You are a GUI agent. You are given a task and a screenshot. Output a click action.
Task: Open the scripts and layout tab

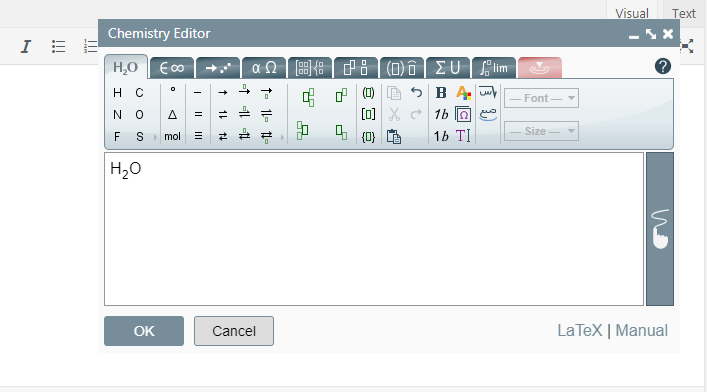coord(356,68)
